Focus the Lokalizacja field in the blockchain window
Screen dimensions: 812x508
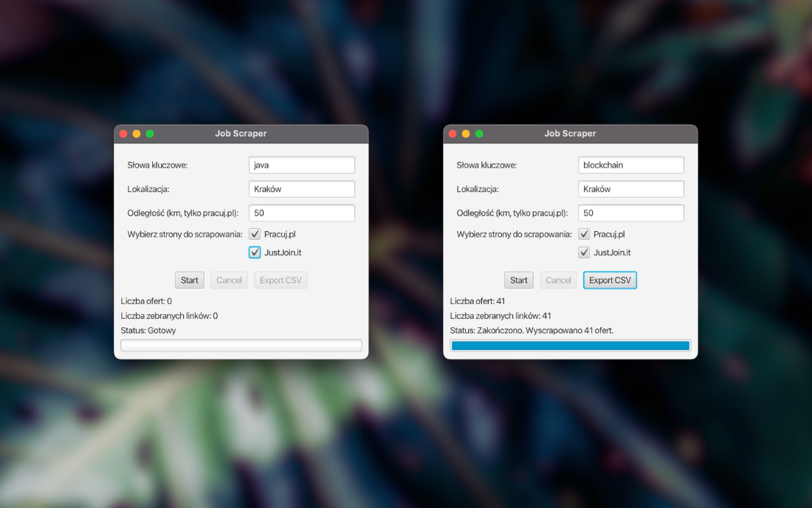coord(630,189)
